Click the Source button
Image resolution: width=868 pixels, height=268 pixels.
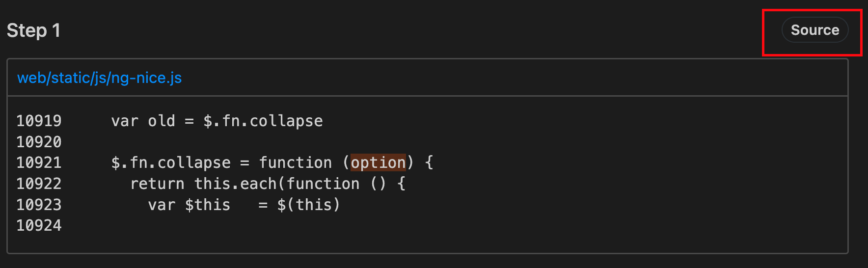[x=814, y=30]
